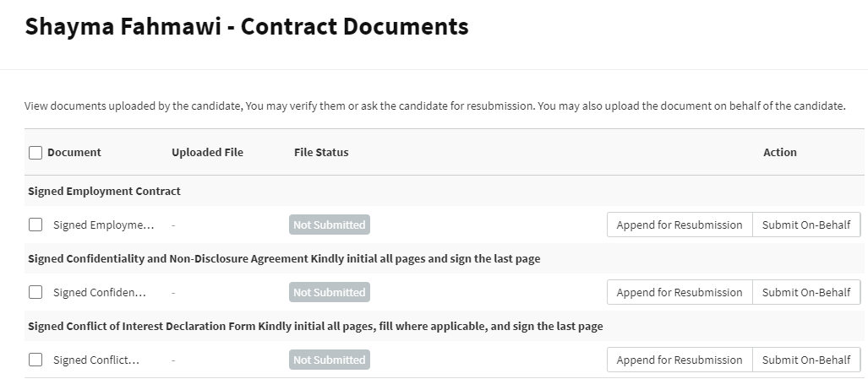Select the Signed Confidentiality document checkbox

35,293
